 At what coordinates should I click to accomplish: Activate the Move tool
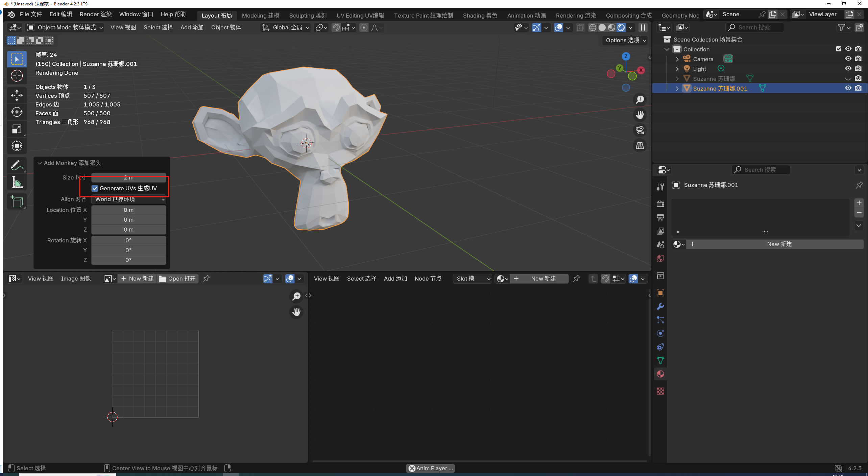tap(17, 95)
